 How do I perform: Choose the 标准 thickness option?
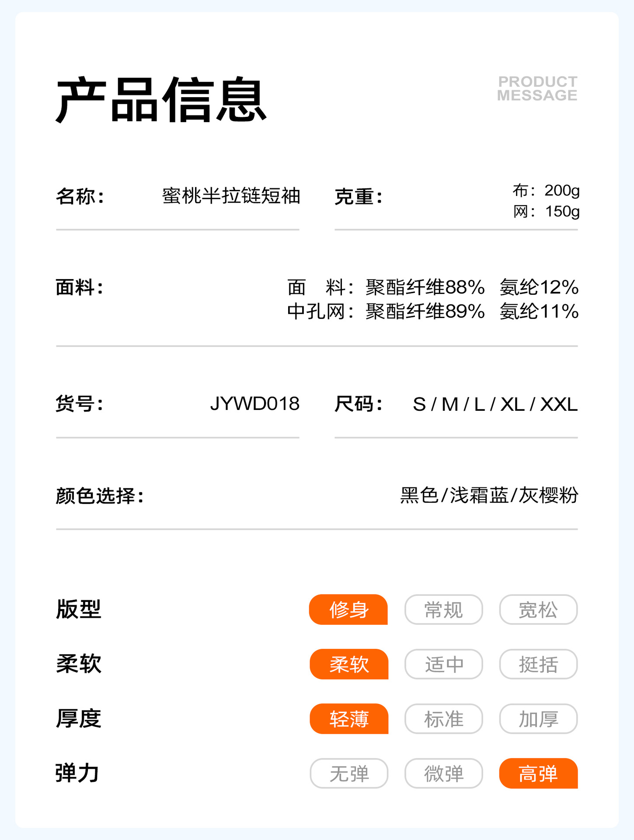point(443,719)
